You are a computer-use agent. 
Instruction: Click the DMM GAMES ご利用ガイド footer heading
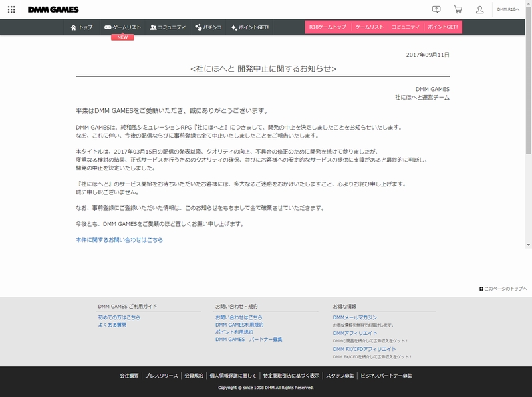coord(128,307)
